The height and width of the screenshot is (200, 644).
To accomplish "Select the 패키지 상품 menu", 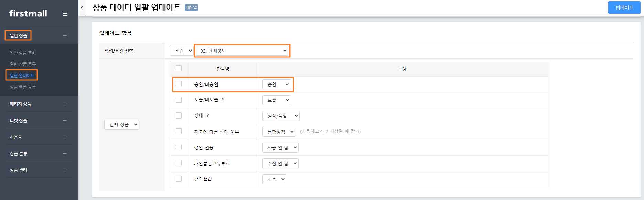I will (x=20, y=104).
